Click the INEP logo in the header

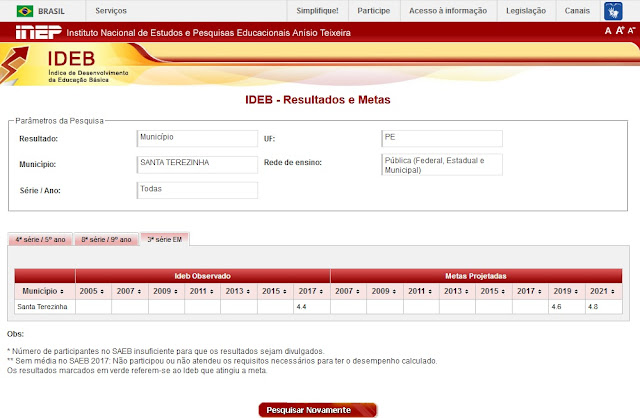(x=34, y=32)
